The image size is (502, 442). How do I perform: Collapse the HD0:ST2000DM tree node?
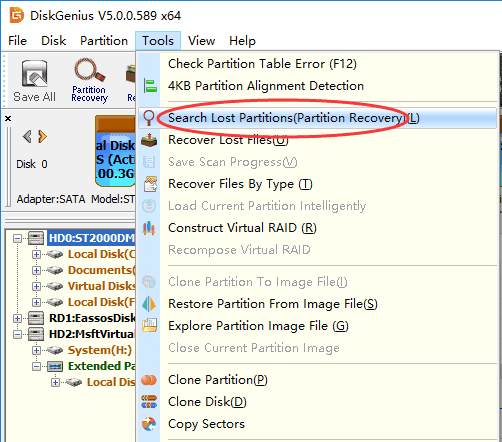(17, 238)
